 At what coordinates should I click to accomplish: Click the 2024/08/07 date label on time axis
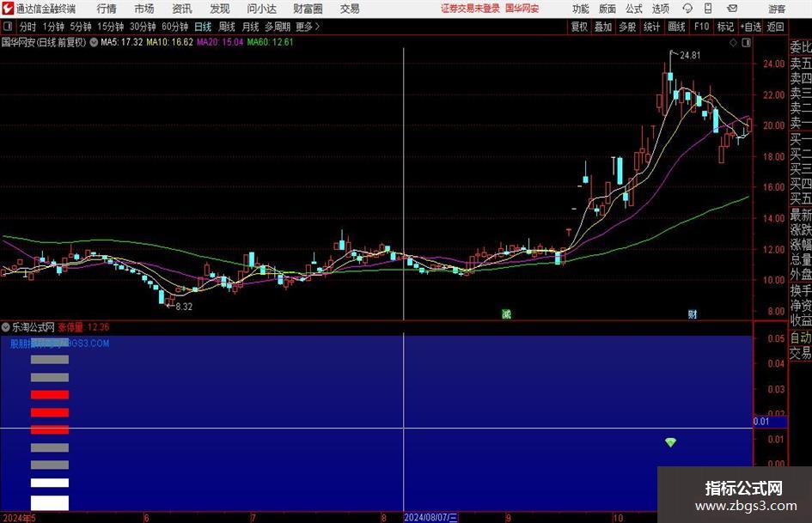click(430, 518)
